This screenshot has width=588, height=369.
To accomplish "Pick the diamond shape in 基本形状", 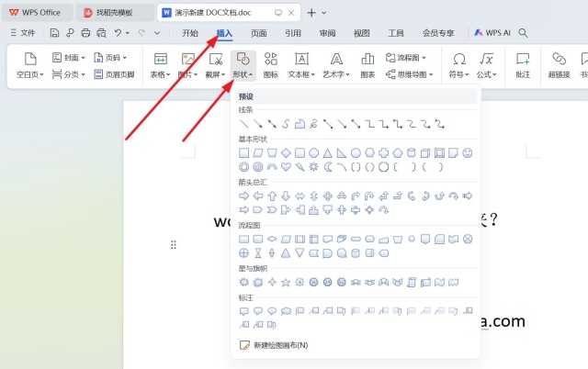I will (286, 153).
